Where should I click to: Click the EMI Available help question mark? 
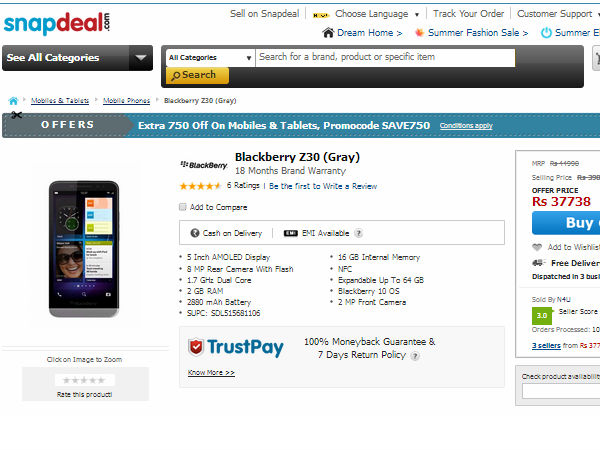[358, 233]
